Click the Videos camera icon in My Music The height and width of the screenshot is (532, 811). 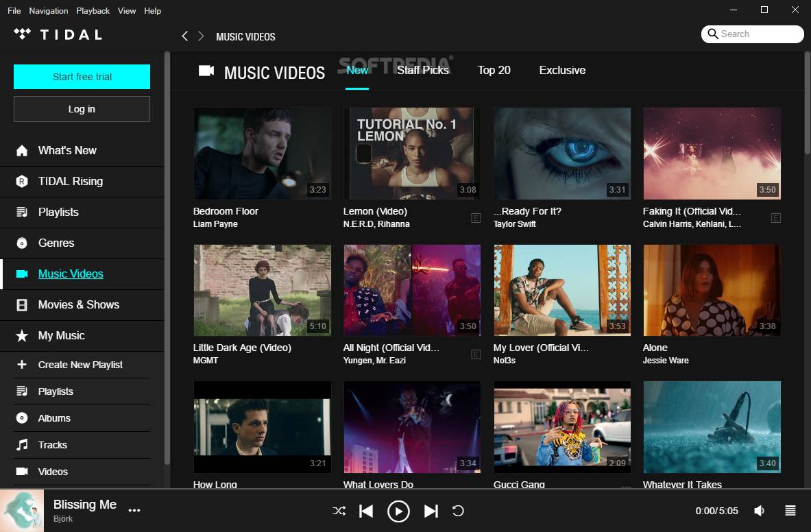(x=22, y=472)
